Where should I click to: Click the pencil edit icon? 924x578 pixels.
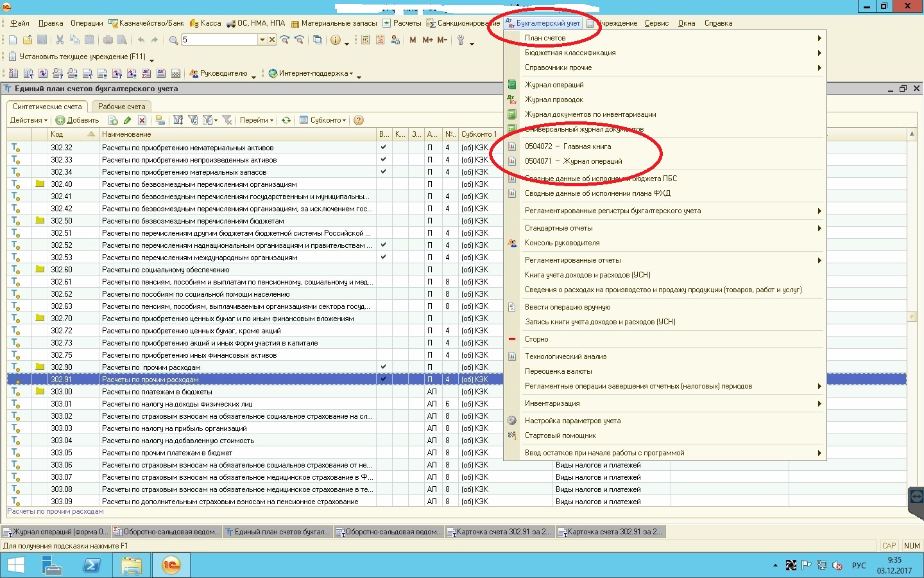[x=127, y=120]
